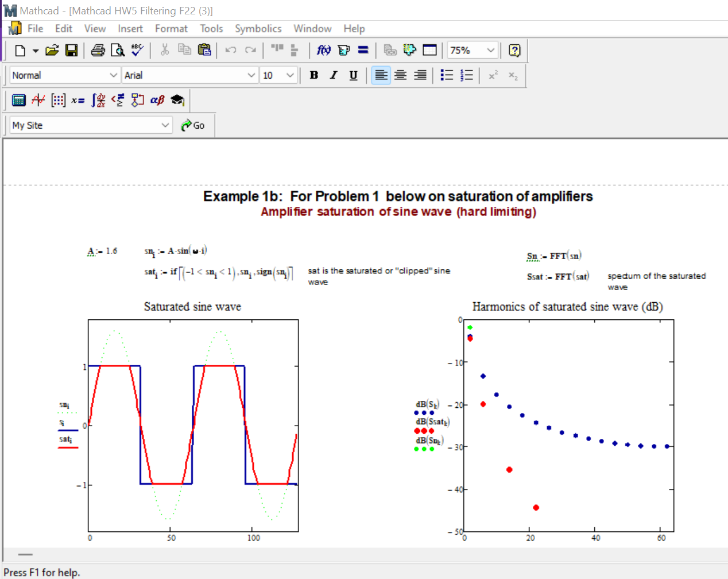Open the Calculator toolbar palette
This screenshot has height=579, width=728.
[19, 100]
